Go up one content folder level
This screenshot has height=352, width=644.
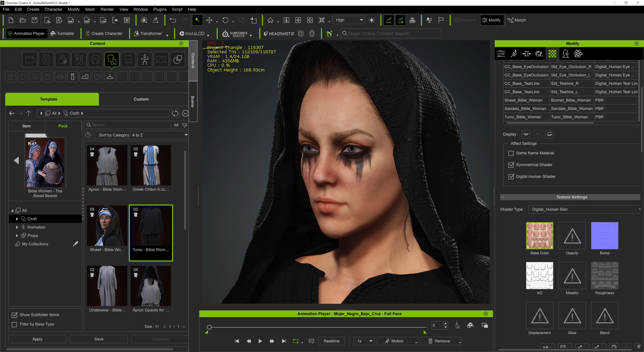coord(29,113)
